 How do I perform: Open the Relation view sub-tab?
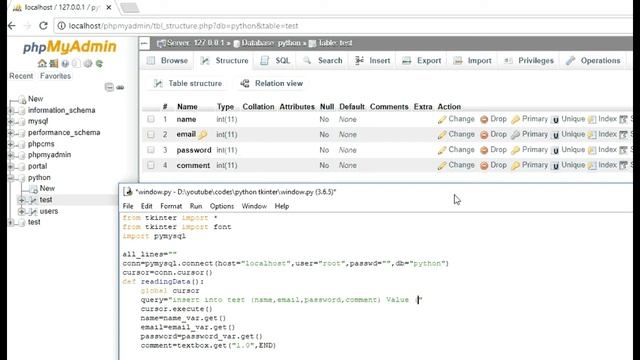[272, 84]
